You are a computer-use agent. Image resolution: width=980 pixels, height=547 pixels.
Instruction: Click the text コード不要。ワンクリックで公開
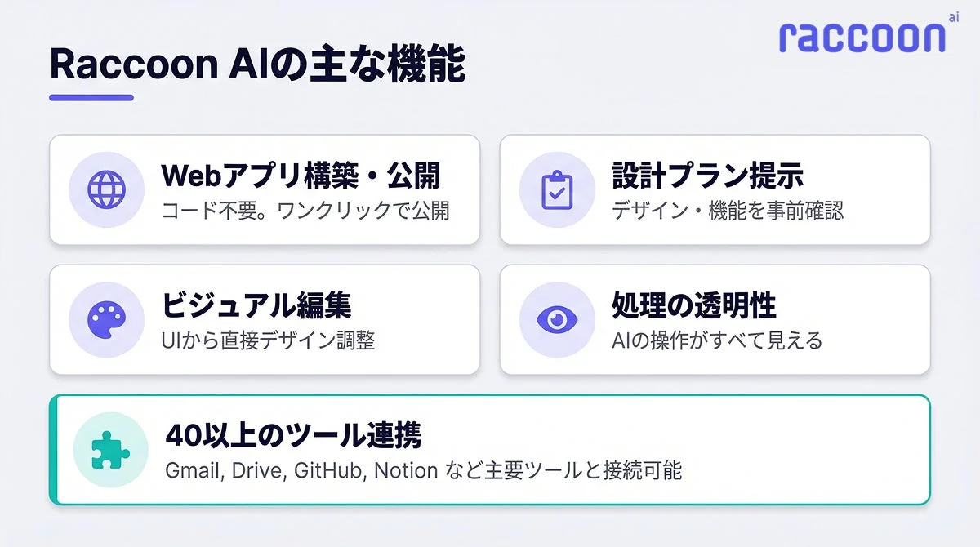coord(305,211)
